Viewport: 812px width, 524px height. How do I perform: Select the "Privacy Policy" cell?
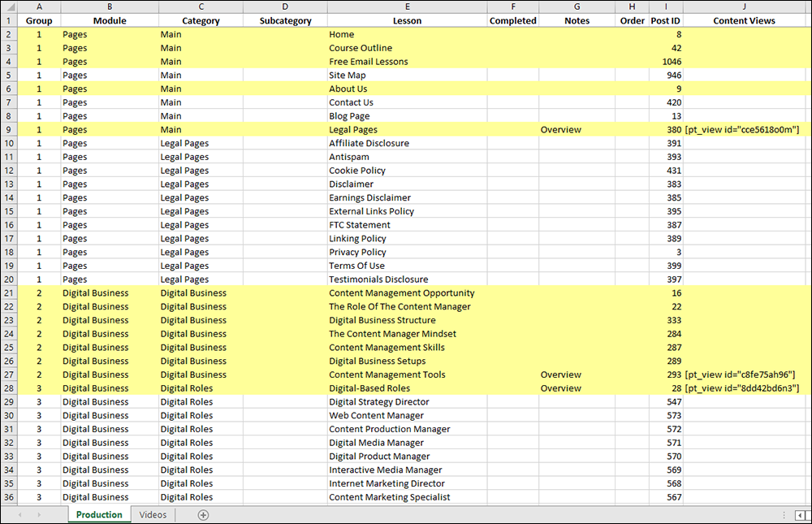(407, 252)
